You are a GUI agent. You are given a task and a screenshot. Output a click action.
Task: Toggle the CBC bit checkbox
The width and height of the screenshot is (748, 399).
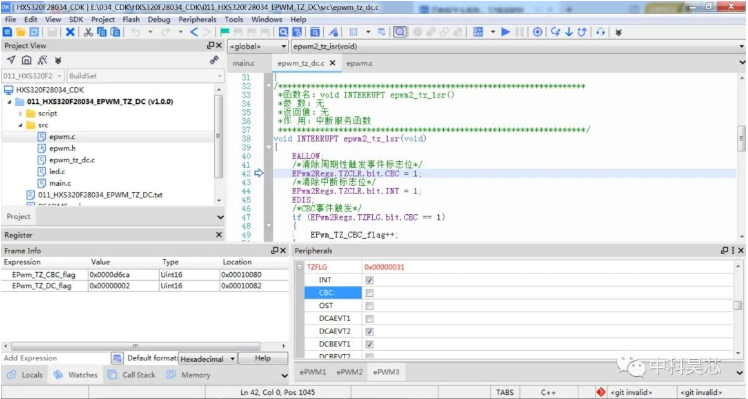click(x=369, y=293)
